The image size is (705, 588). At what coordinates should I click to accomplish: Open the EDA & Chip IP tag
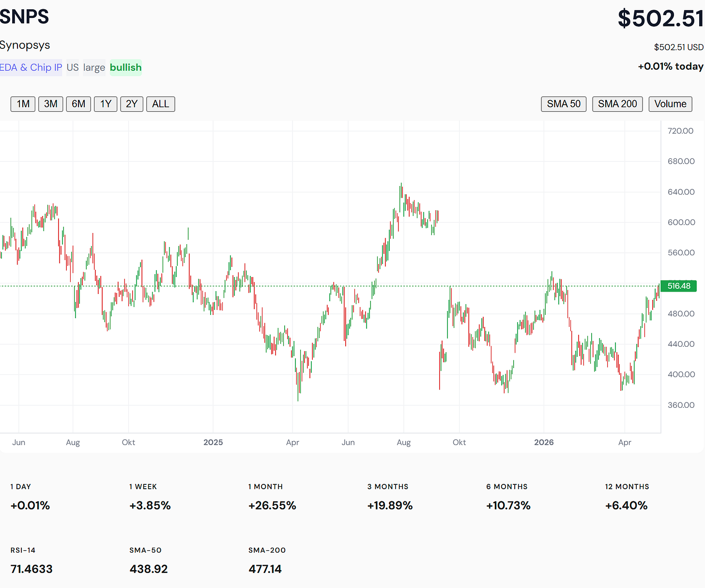pyautogui.click(x=31, y=67)
